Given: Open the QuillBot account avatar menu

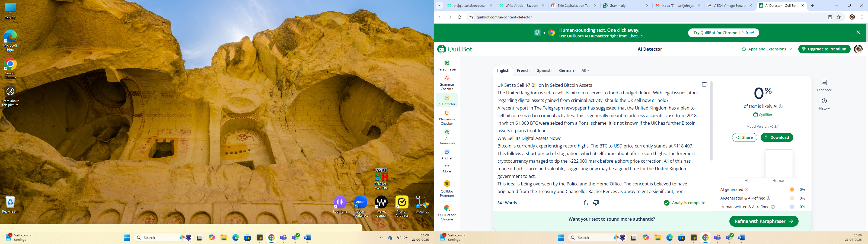Looking at the screenshot, I should (858, 49).
